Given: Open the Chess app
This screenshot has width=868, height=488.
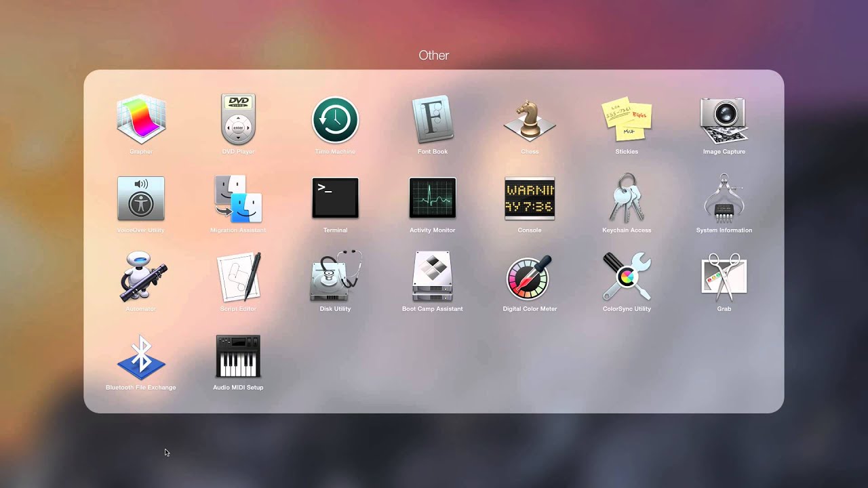Looking at the screenshot, I should [x=530, y=120].
